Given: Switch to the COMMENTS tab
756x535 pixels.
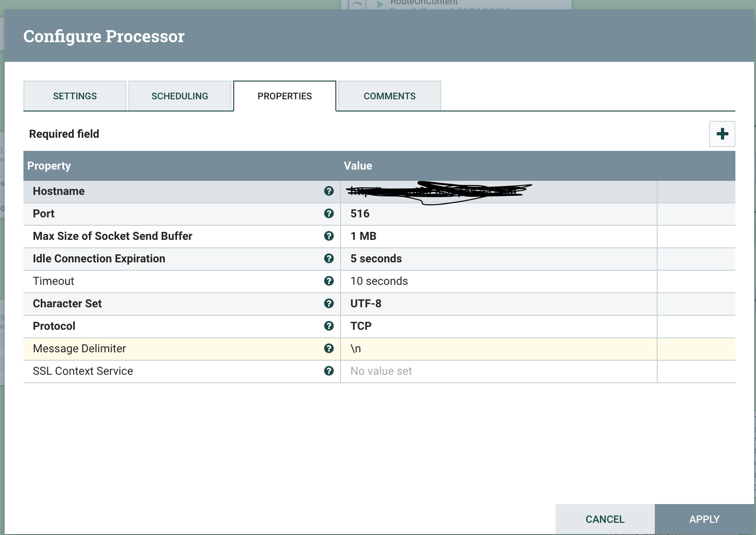Looking at the screenshot, I should (x=389, y=96).
